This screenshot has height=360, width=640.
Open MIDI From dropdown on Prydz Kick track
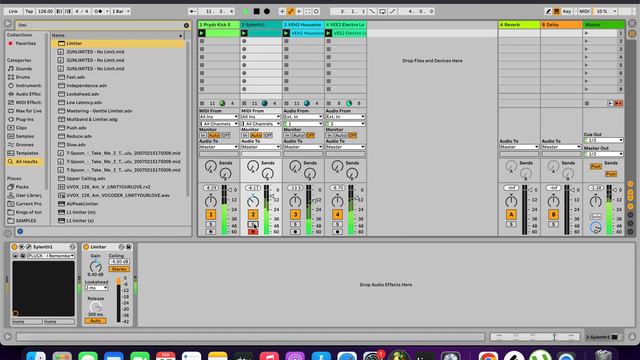tap(219, 117)
